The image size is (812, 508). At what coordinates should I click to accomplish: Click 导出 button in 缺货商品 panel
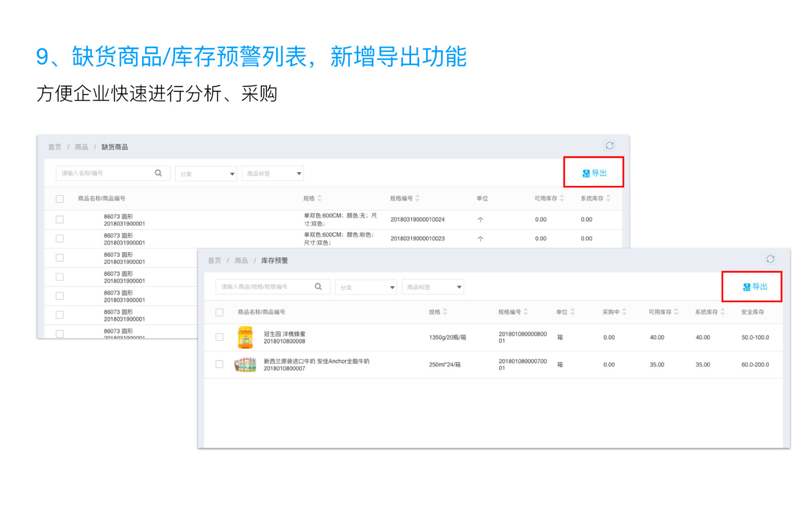594,173
